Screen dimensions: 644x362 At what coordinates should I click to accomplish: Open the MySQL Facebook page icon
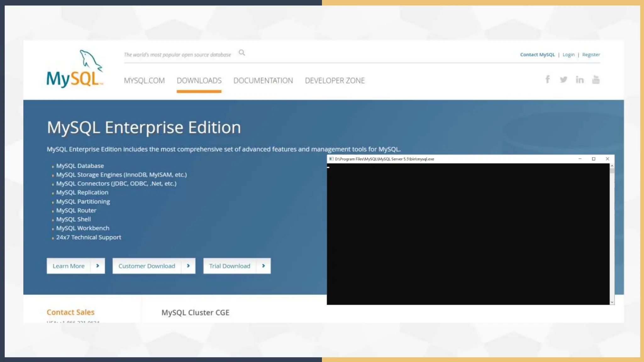tap(547, 80)
